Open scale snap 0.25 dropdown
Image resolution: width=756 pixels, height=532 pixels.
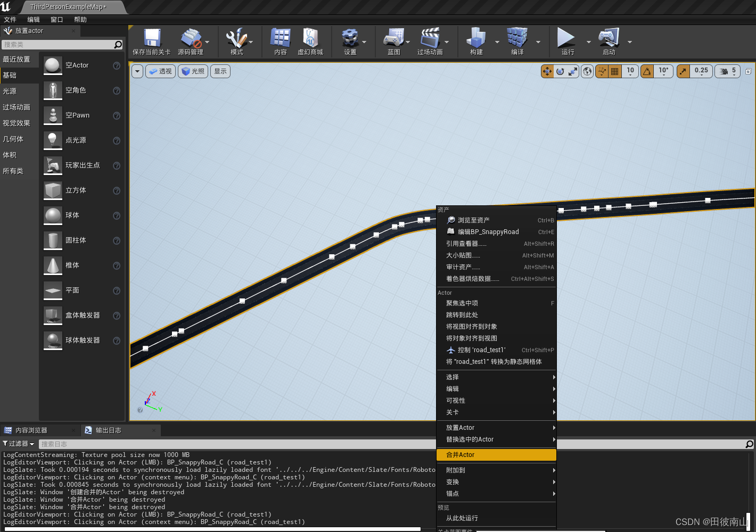pos(701,71)
